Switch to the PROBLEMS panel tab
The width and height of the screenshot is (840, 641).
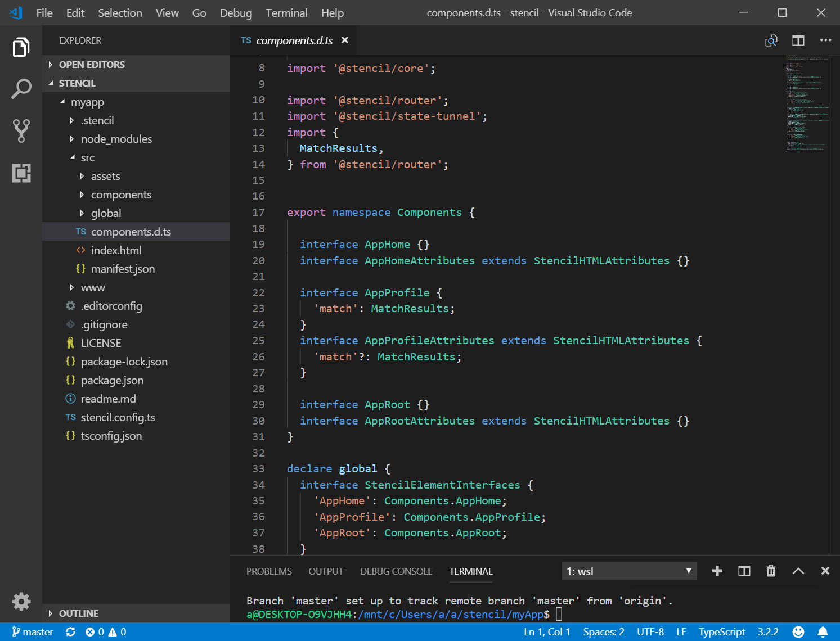click(x=269, y=571)
